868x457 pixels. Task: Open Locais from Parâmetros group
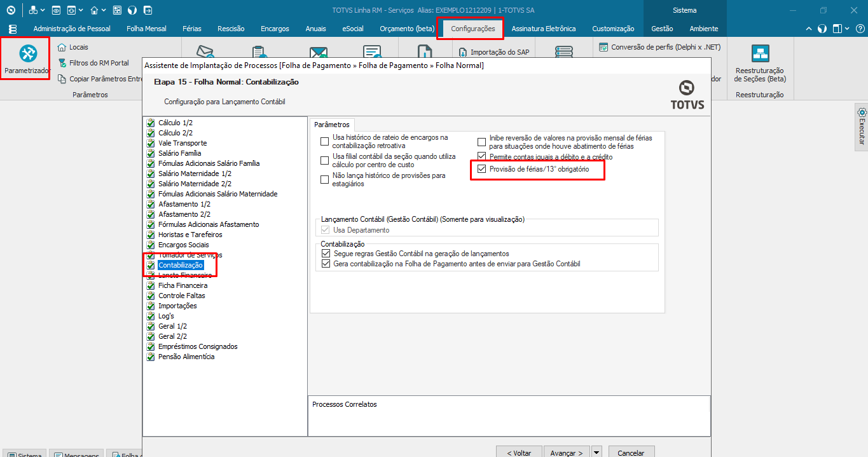tap(72, 47)
